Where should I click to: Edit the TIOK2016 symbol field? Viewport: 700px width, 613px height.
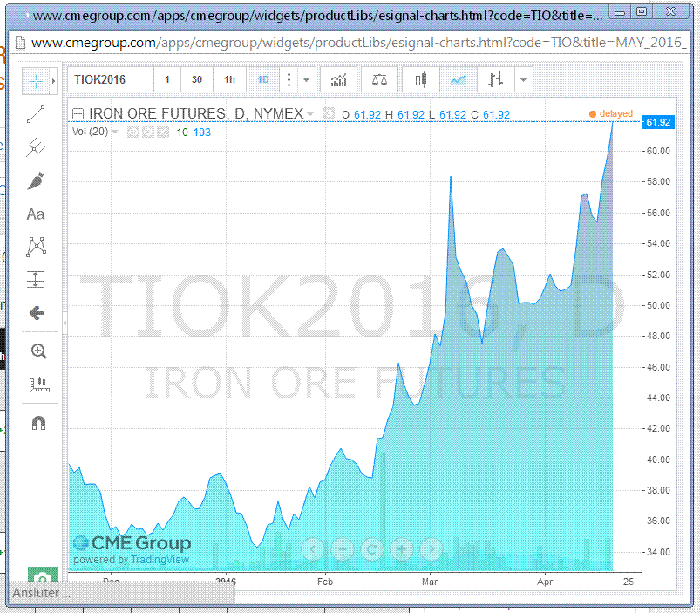coord(110,80)
